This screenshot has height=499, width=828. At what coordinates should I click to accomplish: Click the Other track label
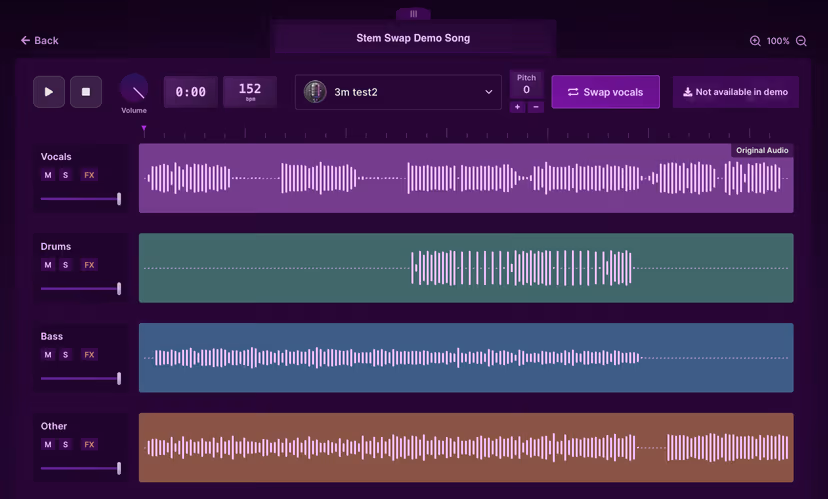(x=54, y=426)
